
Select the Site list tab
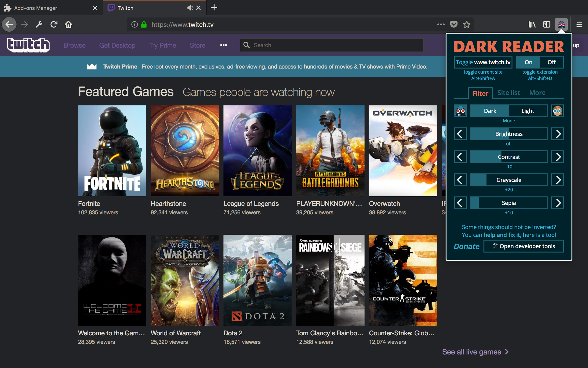pyautogui.click(x=508, y=92)
